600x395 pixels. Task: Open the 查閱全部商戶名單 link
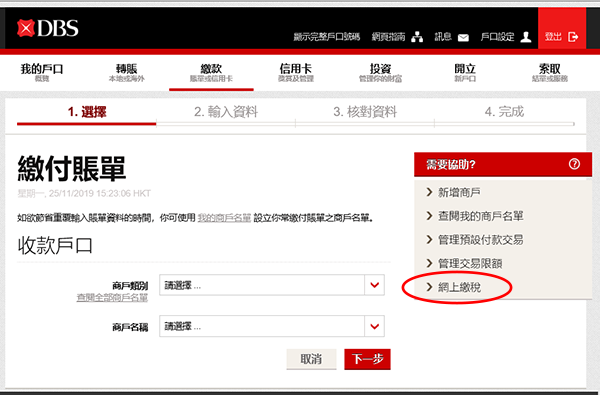click(x=112, y=297)
